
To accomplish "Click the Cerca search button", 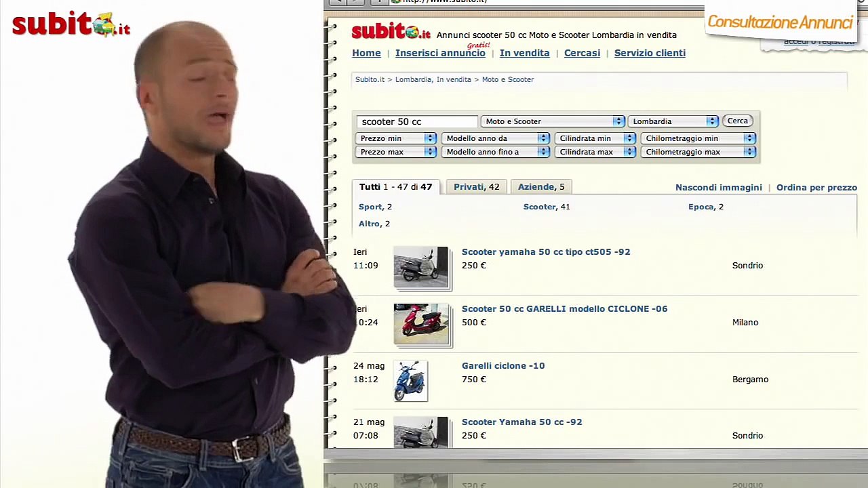I will pyautogui.click(x=737, y=121).
